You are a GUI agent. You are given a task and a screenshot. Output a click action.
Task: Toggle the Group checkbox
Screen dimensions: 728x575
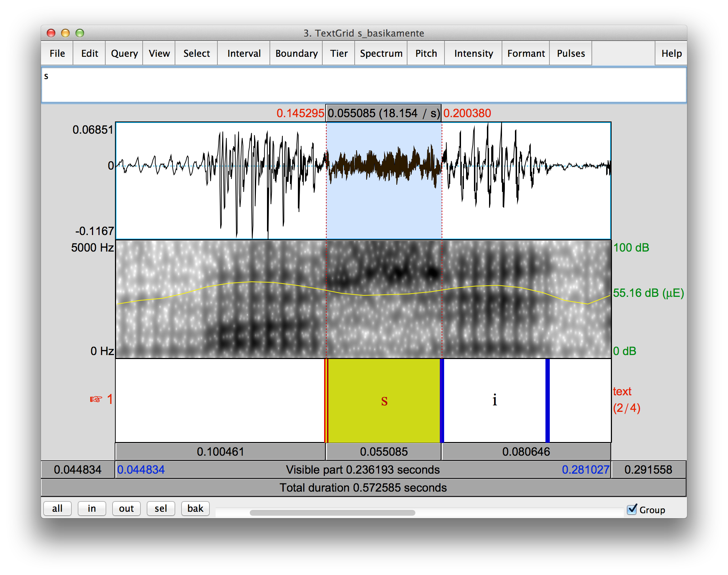point(631,509)
